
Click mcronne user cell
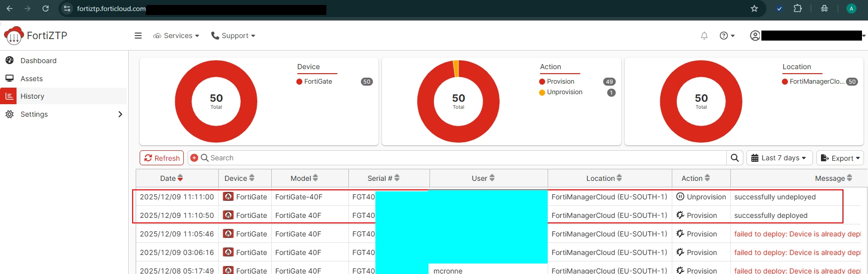point(448,270)
